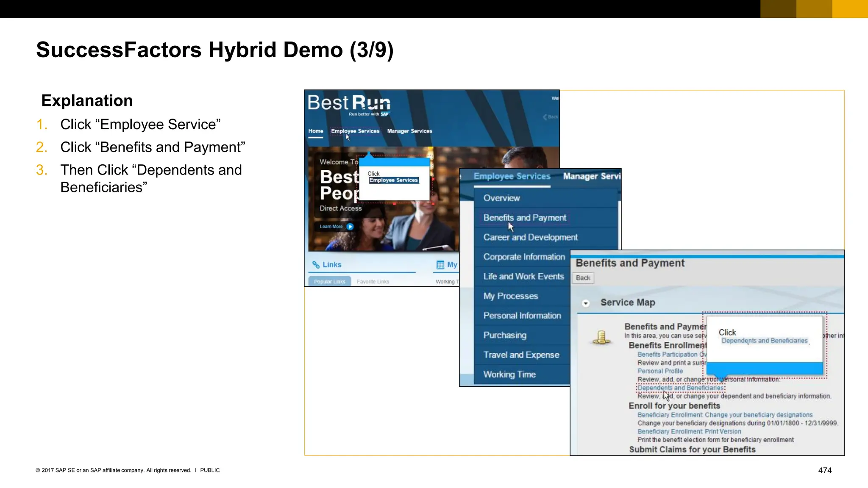This screenshot has height=488, width=868.
Task: Click the 'Direct Access' banner text
Action: point(341,208)
